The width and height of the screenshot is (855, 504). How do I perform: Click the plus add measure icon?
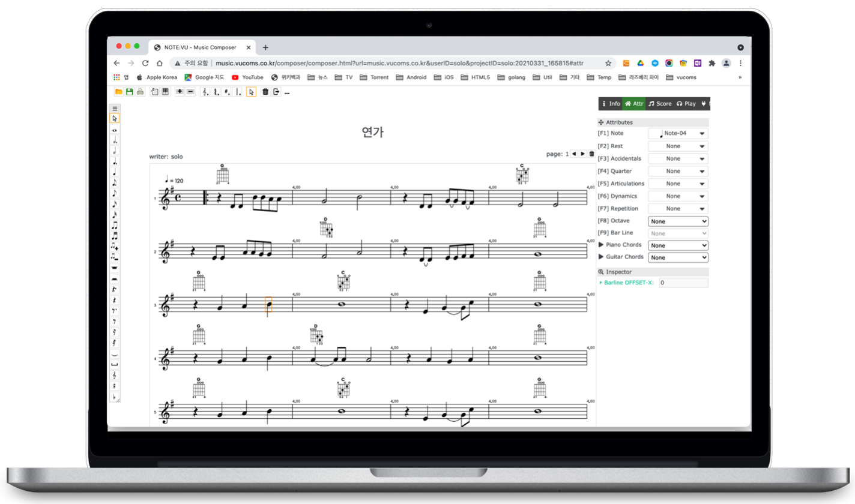(x=180, y=92)
